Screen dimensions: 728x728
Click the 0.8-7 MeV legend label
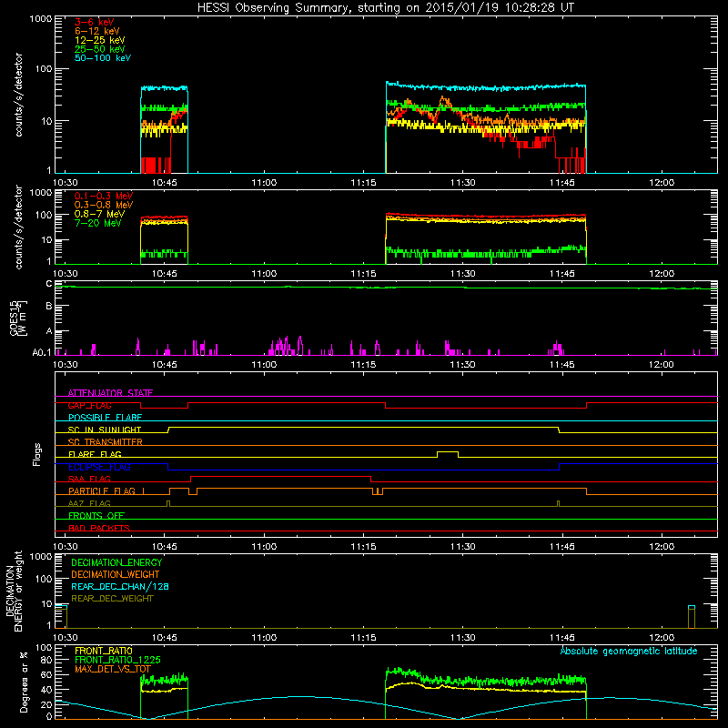(x=99, y=214)
